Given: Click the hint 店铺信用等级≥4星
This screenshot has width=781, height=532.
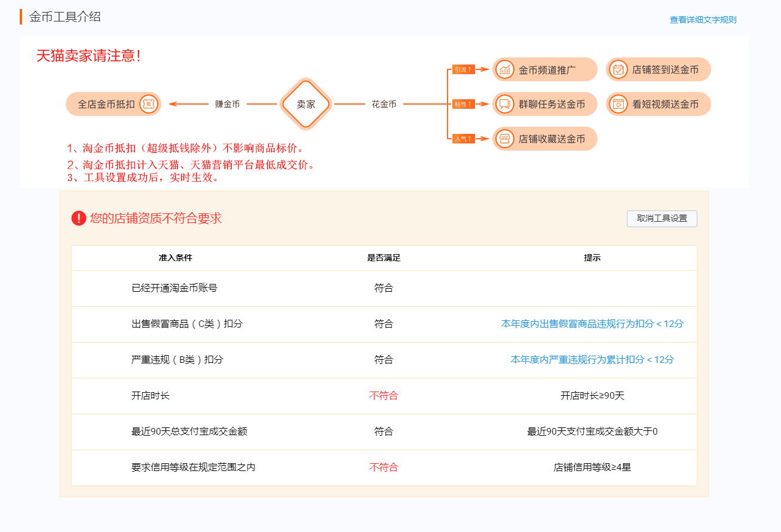Looking at the screenshot, I should coord(592,467).
